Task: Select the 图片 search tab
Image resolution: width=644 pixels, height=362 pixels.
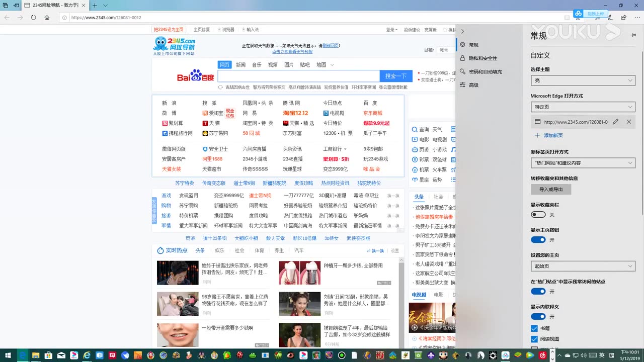Action: coord(289,65)
